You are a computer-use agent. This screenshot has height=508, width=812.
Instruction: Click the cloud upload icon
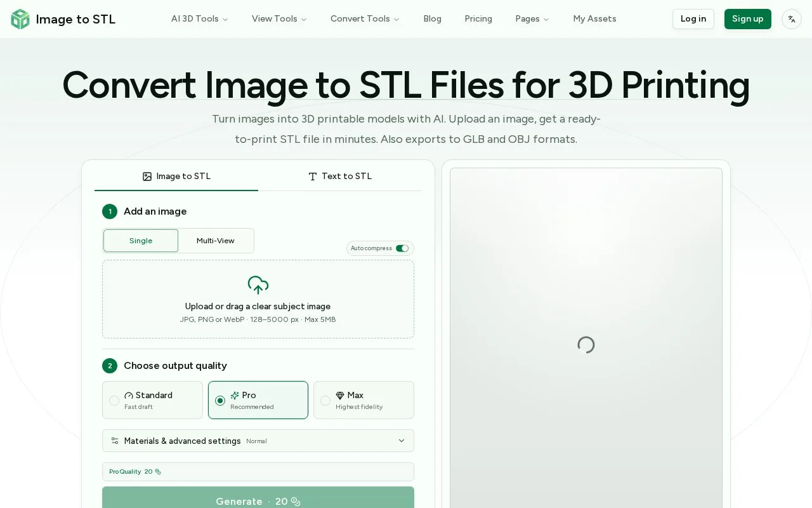point(258,285)
